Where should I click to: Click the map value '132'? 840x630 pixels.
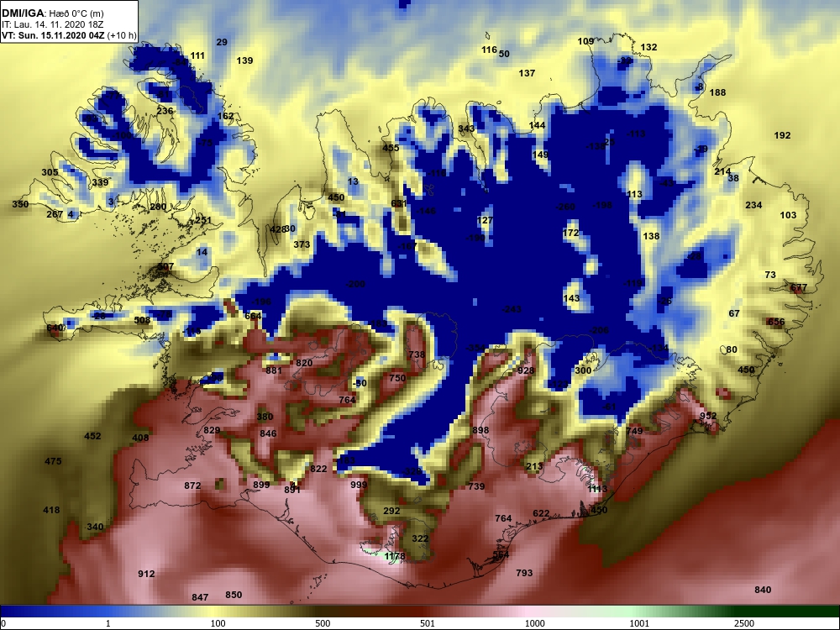pos(648,47)
